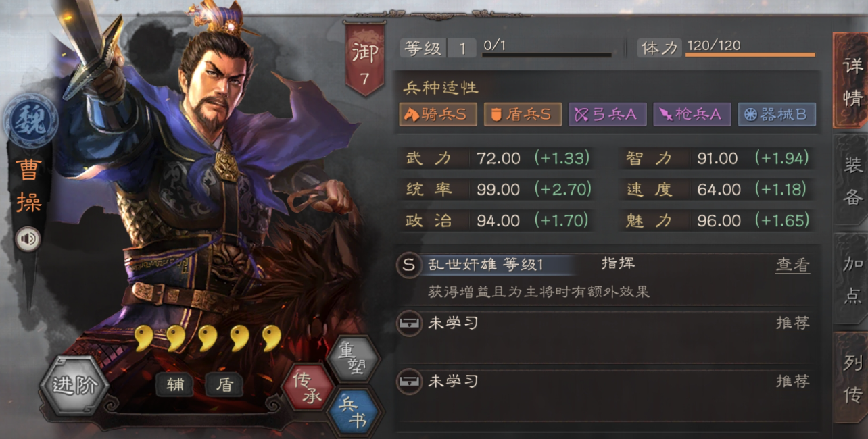The height and width of the screenshot is (439, 868).
Task: Click 查看 link for 乱世奸雄 skill
Action: tap(792, 265)
